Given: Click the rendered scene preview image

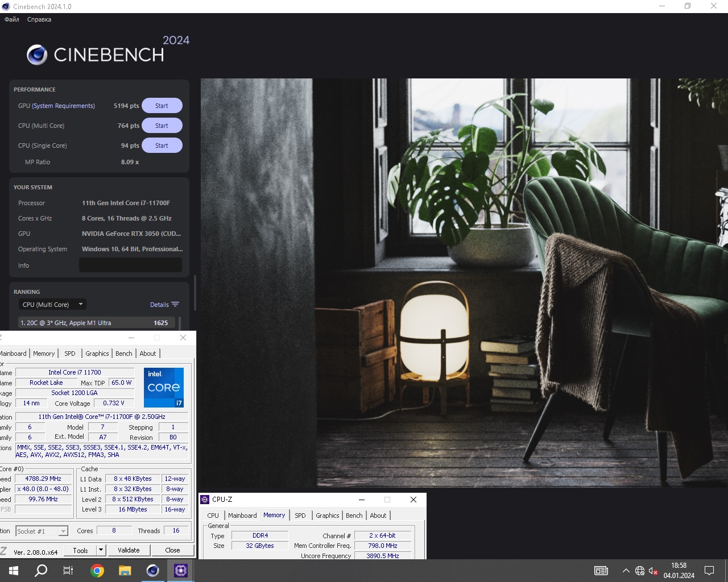Looking at the screenshot, I should [464, 282].
